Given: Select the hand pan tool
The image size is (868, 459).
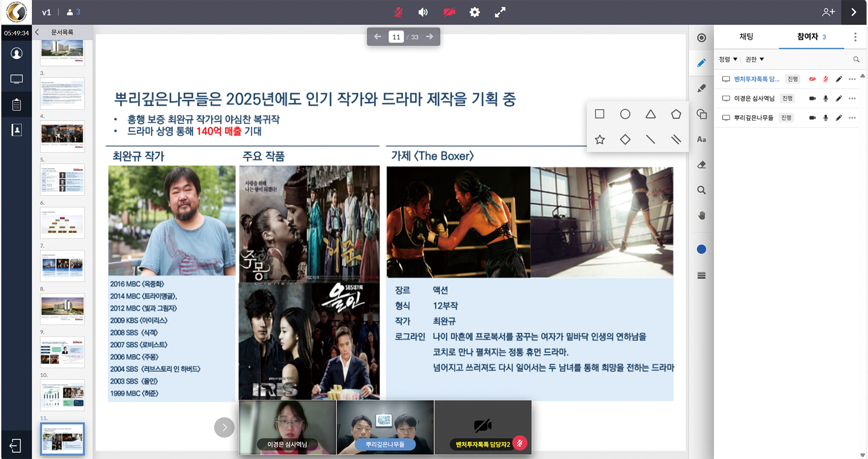Looking at the screenshot, I should pos(701,216).
